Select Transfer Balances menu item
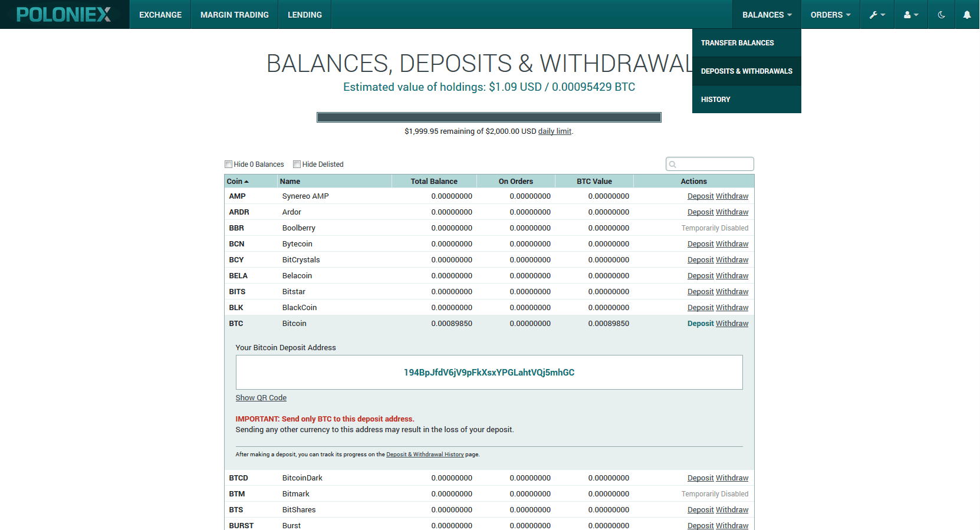 [737, 43]
